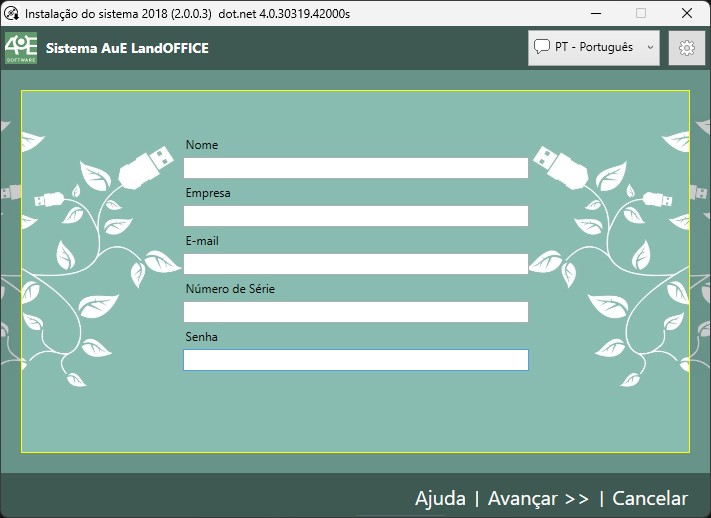Proceed with Avançar >> button
The image size is (711, 518).
click(538, 498)
